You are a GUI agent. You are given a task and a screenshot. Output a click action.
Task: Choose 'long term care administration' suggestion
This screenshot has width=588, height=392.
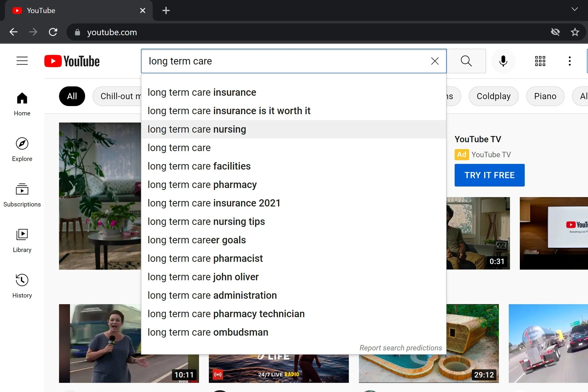tap(293, 295)
